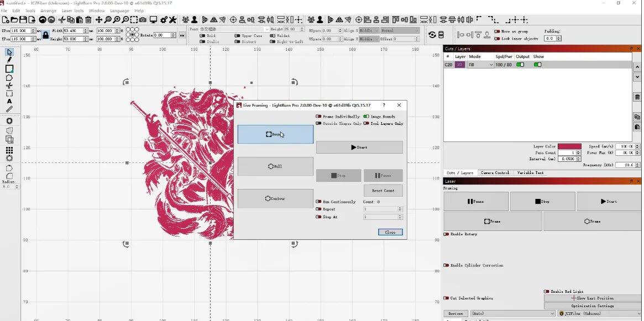The height and width of the screenshot is (321, 644).
Task: Select the Text tool in left toolbar
Action: point(9,101)
